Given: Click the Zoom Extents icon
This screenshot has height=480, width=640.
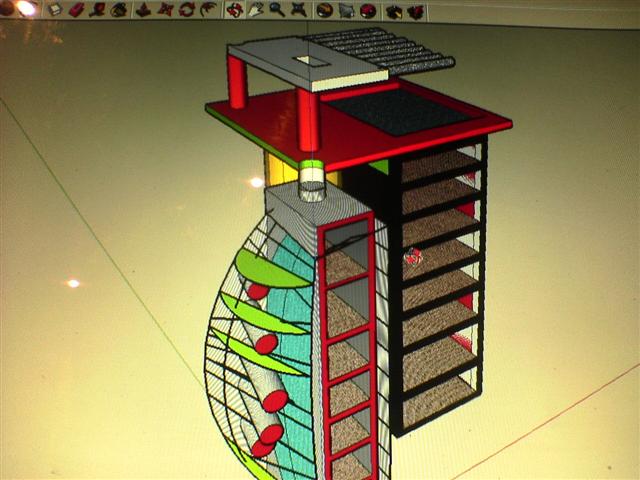Looking at the screenshot, I should tap(298, 10).
